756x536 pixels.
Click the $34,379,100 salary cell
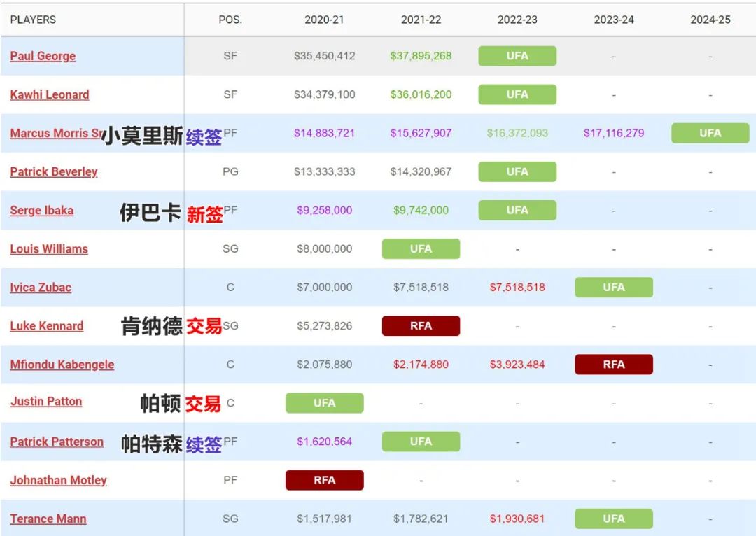click(x=325, y=94)
